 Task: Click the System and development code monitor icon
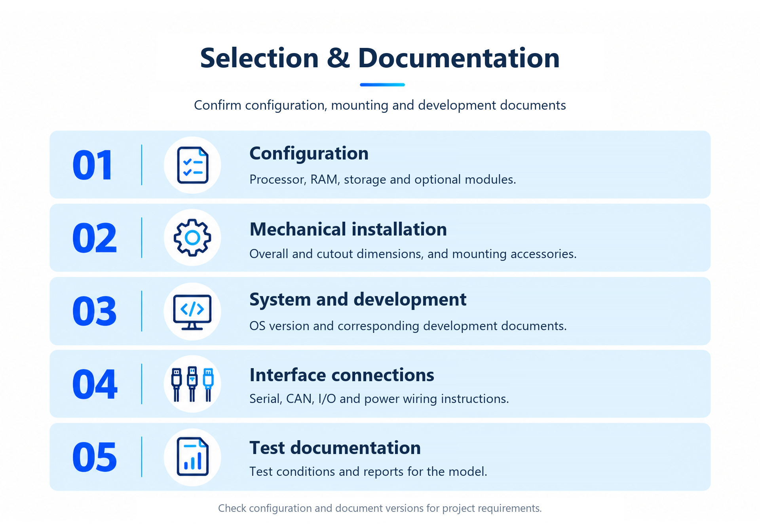[x=192, y=312]
